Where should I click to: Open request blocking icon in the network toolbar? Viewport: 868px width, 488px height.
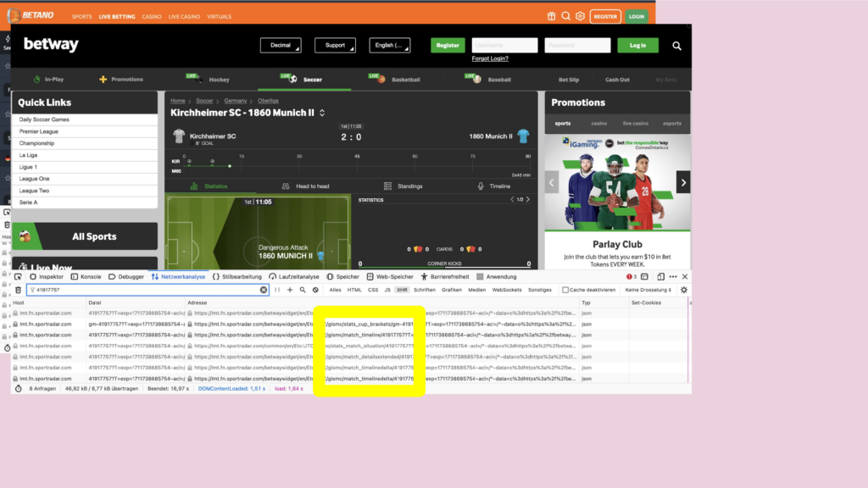[x=315, y=290]
